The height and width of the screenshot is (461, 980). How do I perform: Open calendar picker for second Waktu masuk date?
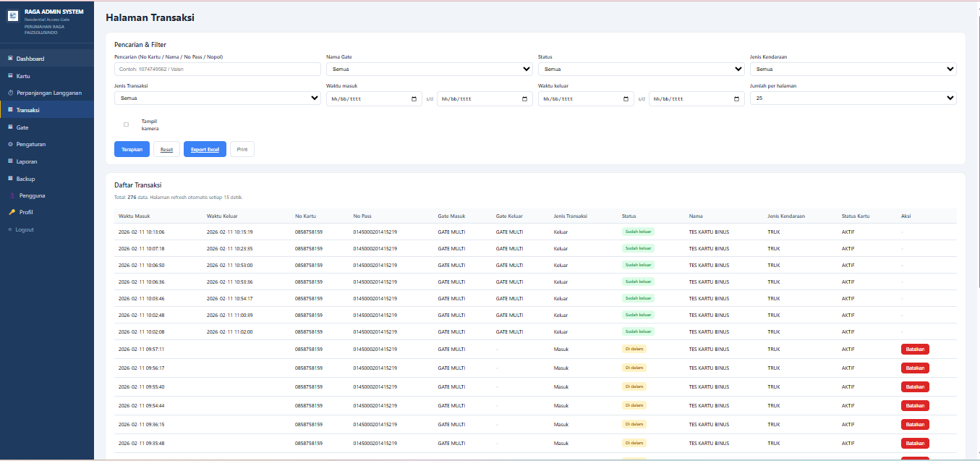tap(524, 99)
